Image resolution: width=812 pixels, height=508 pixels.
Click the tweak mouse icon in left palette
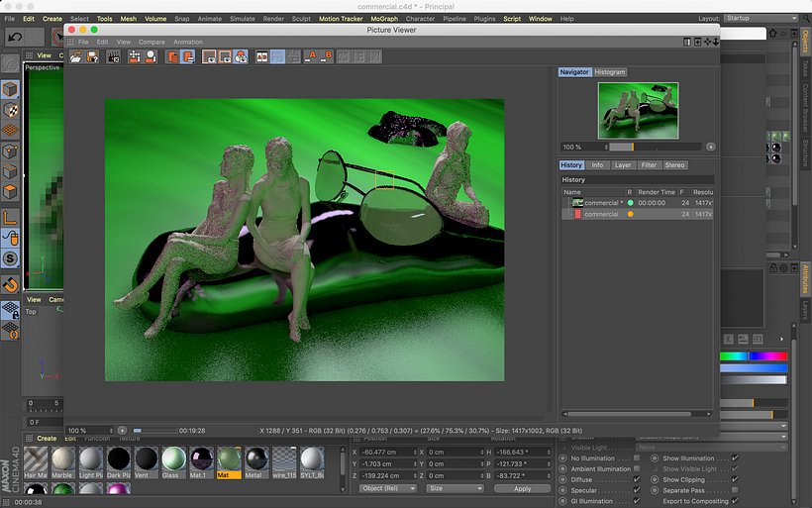(x=10, y=239)
